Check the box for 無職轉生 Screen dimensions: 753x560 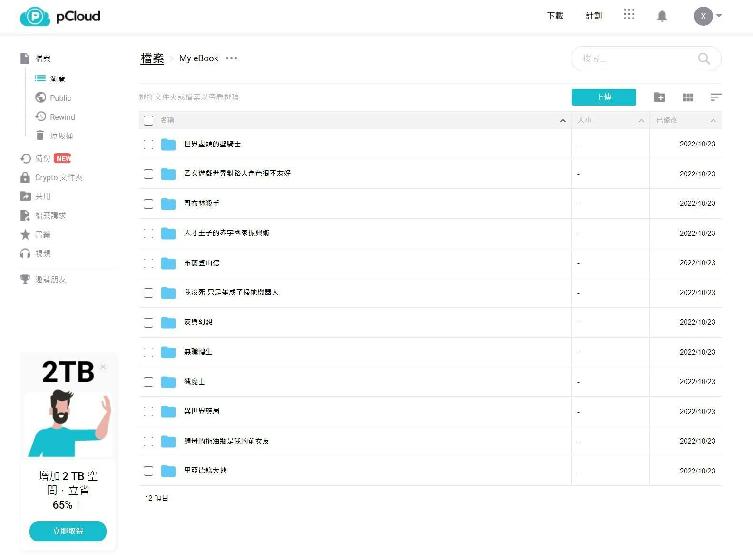click(x=148, y=352)
